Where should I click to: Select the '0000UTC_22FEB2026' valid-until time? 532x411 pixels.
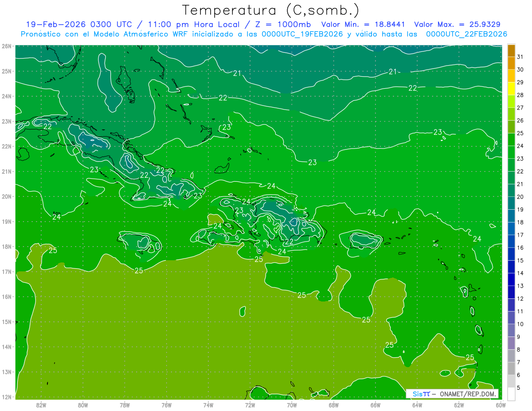click(466, 34)
